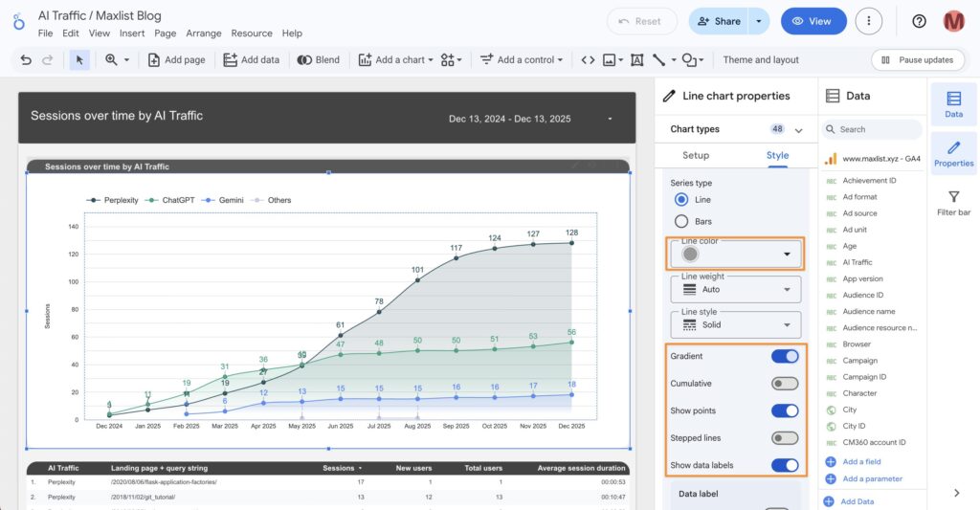Click the community visualizations icon
The height and width of the screenshot is (510, 980).
point(448,60)
